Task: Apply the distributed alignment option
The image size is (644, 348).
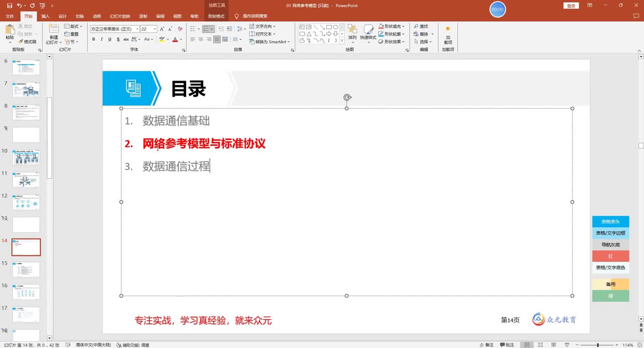Action: [x=224, y=39]
